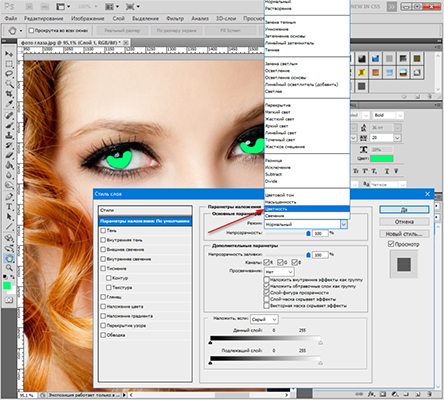This screenshot has height=400, width=444.
Task: Open the Просвечивание dropdown
Action: 279,272
